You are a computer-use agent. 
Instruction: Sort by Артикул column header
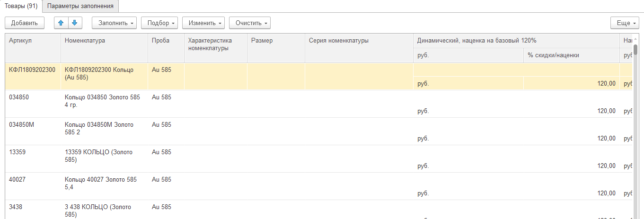click(33, 48)
